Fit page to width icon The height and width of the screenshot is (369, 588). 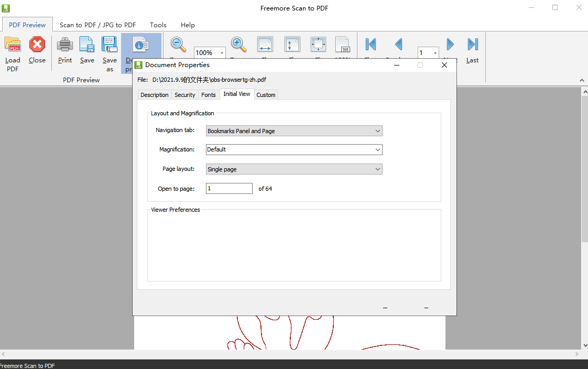tap(265, 44)
